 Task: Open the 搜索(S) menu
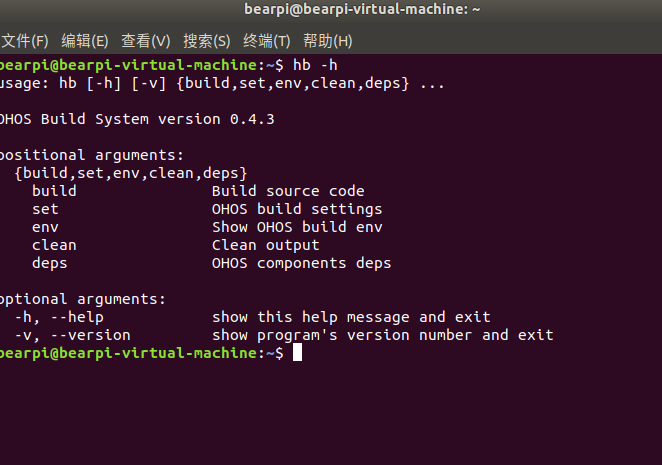coord(207,41)
